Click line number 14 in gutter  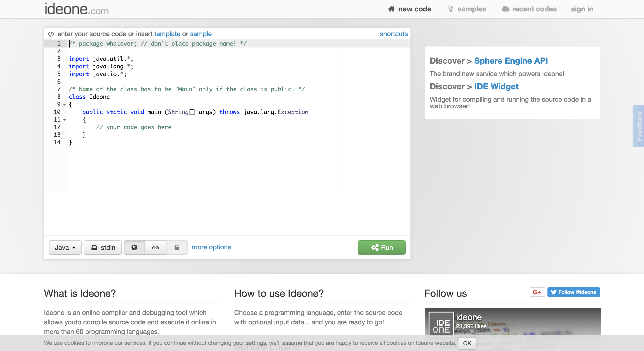[57, 142]
